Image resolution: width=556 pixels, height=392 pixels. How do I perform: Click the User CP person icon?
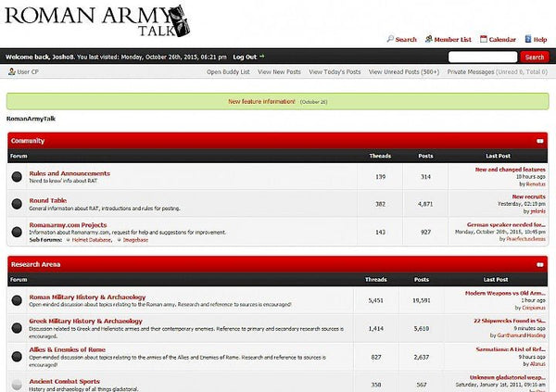tap(12, 71)
